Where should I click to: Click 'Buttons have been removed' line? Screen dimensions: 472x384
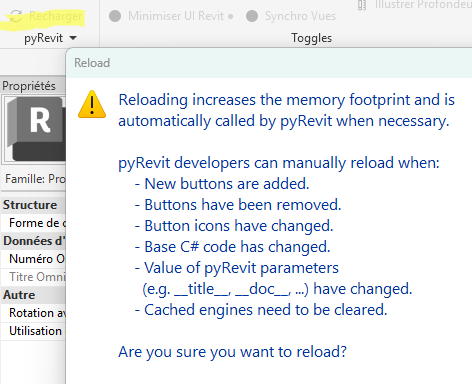tap(238, 205)
